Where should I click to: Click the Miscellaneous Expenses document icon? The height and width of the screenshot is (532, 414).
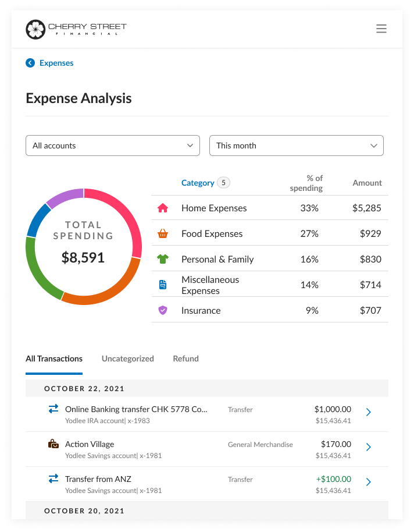(x=163, y=284)
